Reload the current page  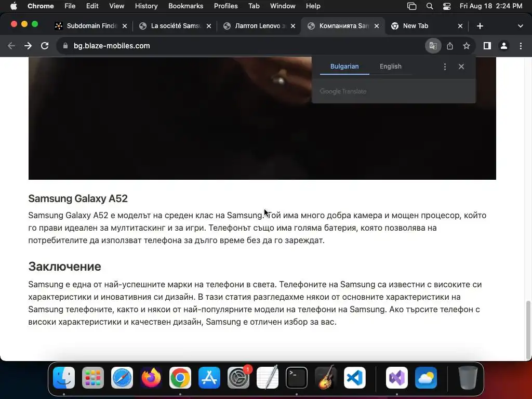(45, 46)
